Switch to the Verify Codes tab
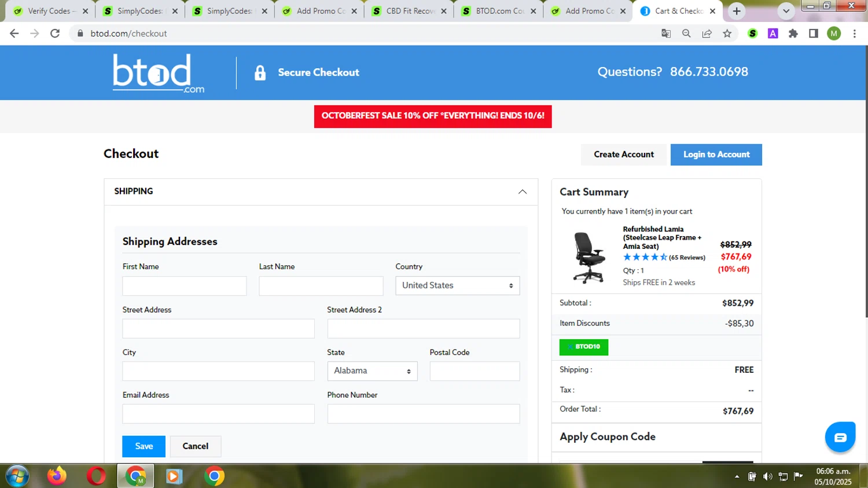This screenshot has width=868, height=488. click(50, 11)
